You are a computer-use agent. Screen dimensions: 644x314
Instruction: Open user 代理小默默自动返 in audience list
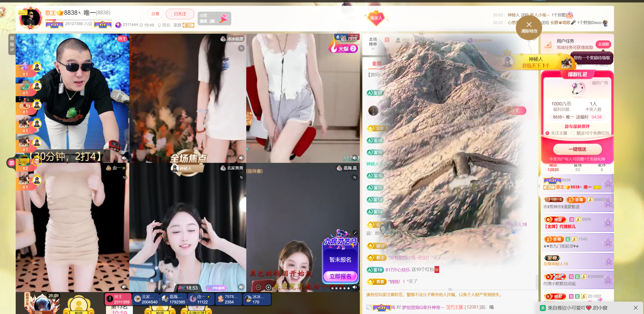(x=577, y=280)
